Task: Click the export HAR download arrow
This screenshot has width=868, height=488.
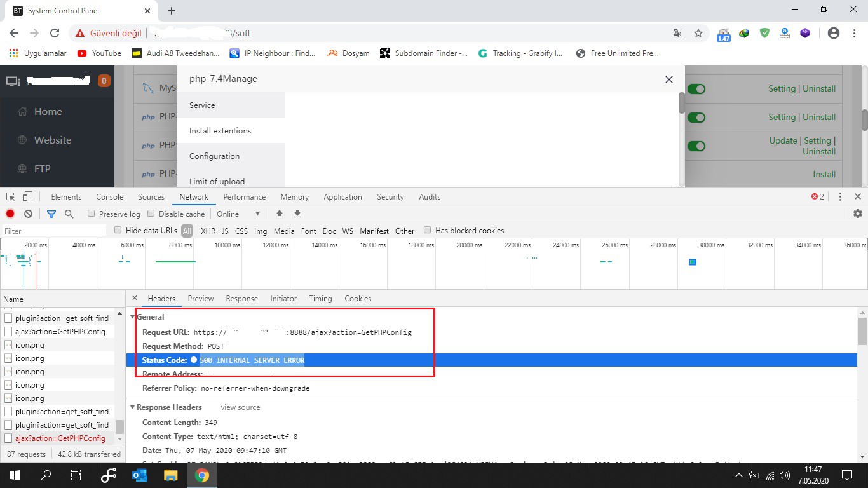Action: [x=297, y=213]
